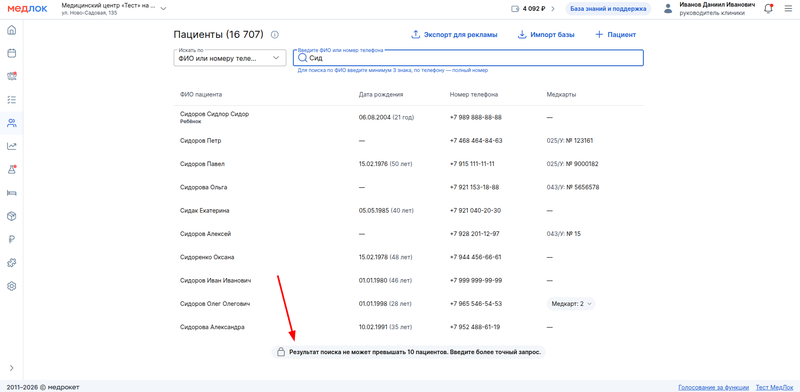
Task: Click the МедЛок logo
Action: [27, 9]
